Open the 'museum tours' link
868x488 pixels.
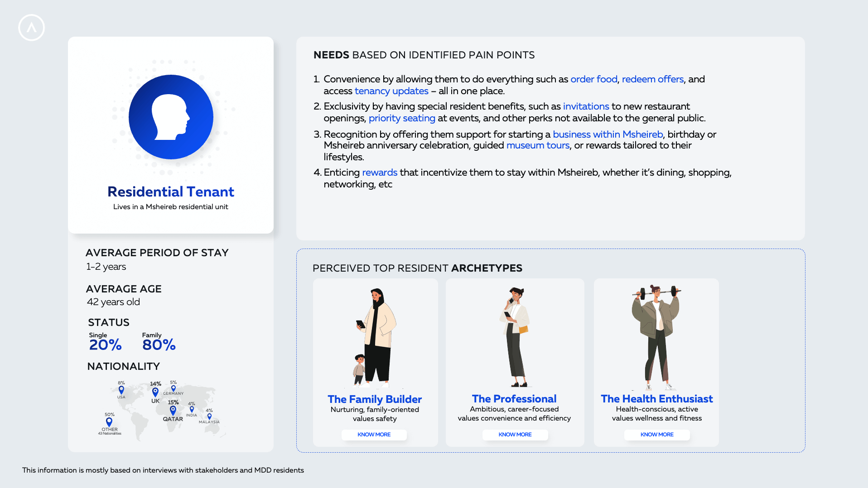(538, 145)
